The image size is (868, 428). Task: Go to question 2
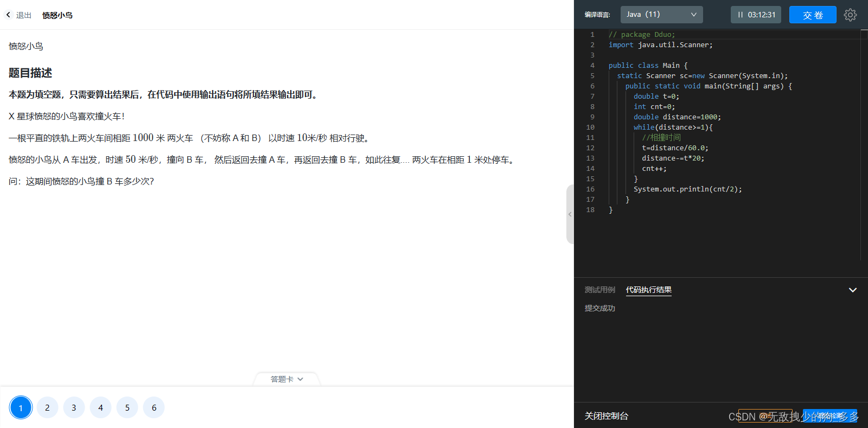click(x=47, y=407)
